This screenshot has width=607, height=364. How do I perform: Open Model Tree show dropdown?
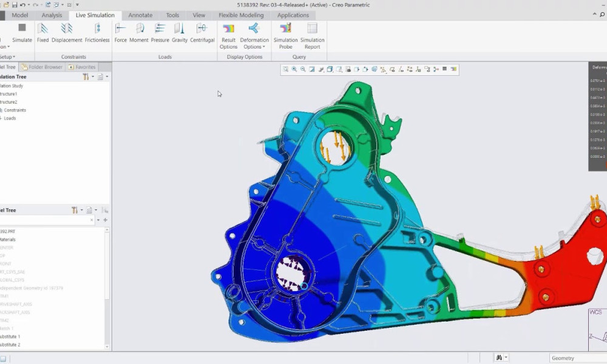(x=92, y=210)
